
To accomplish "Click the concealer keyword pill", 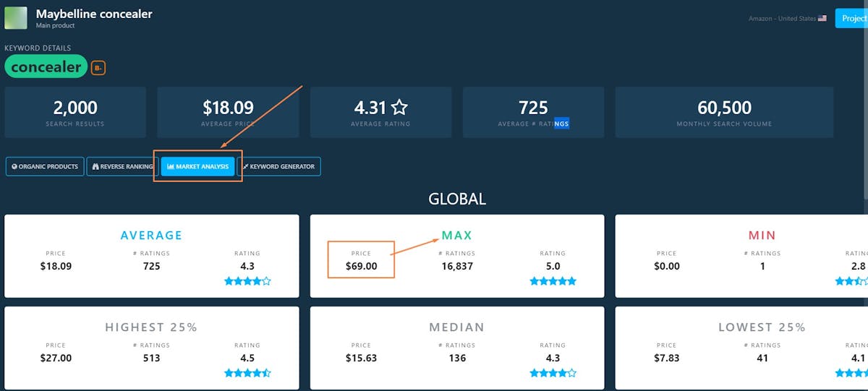I will click(x=46, y=67).
